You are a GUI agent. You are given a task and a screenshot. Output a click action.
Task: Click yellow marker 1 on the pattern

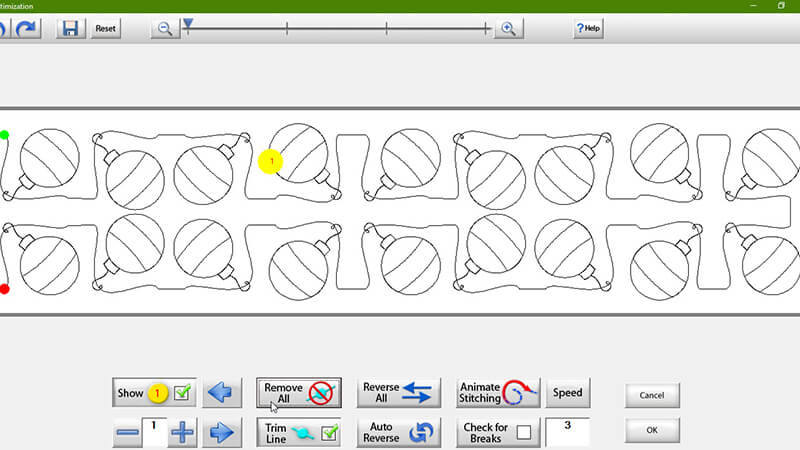(x=271, y=160)
